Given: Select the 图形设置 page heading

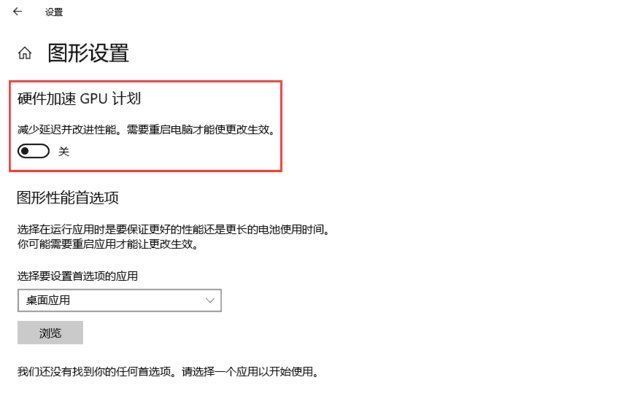Looking at the screenshot, I should coord(89,53).
